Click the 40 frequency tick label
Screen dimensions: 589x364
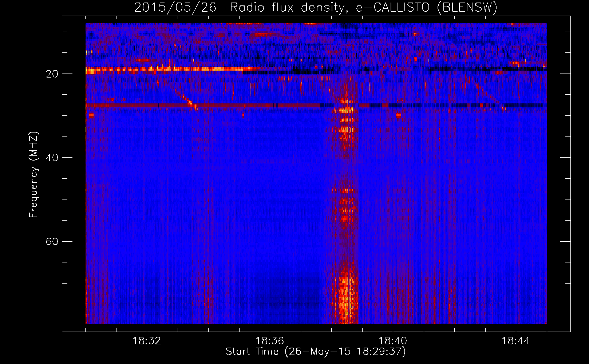click(52, 158)
